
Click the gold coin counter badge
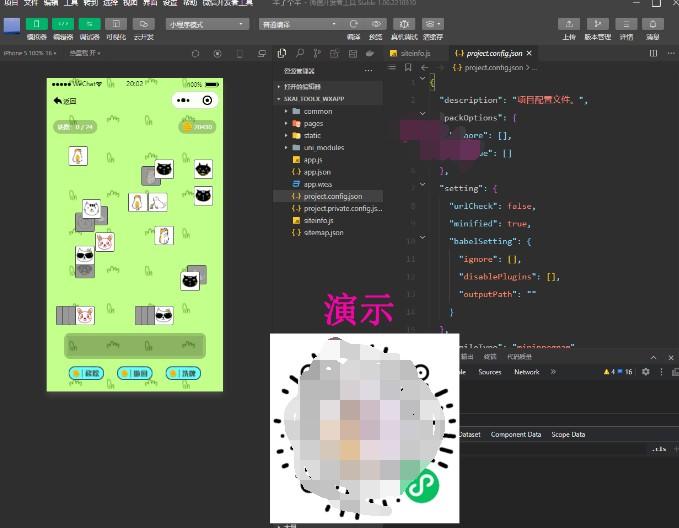[197, 127]
